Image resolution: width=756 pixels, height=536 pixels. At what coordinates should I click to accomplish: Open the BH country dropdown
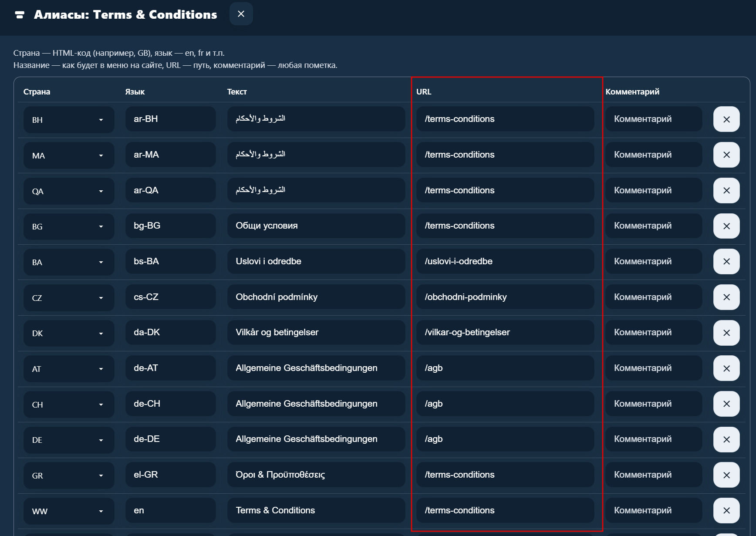click(x=69, y=120)
